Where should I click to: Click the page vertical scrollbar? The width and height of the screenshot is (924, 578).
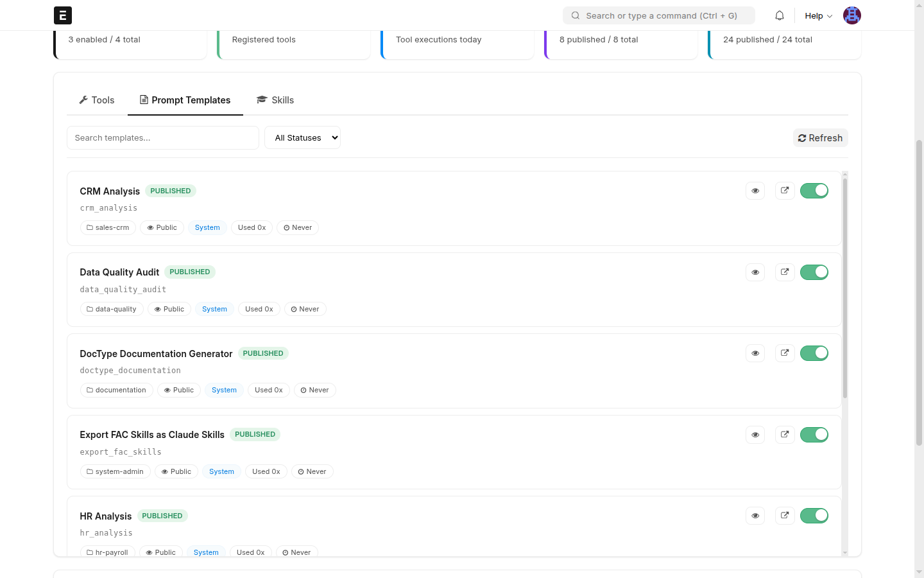pyautogui.click(x=919, y=292)
